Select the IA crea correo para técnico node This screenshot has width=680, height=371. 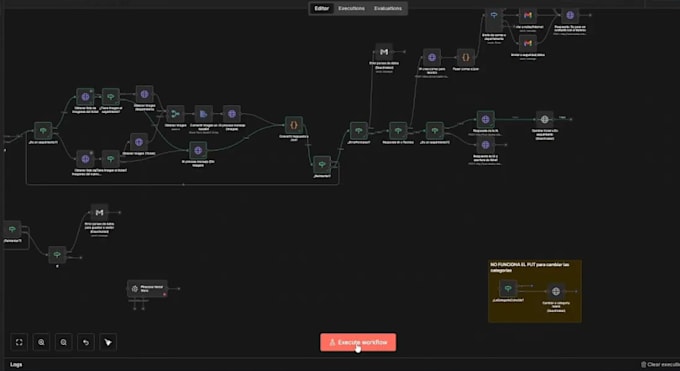(x=432, y=57)
